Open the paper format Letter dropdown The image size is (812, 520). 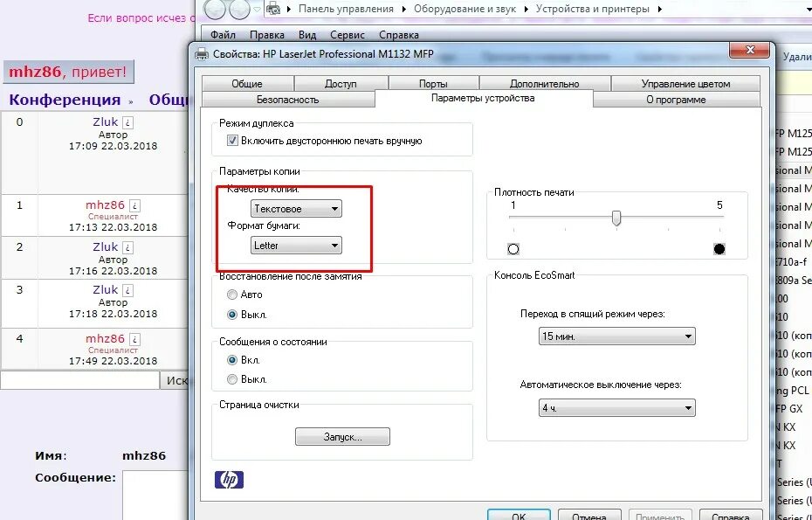pos(296,246)
